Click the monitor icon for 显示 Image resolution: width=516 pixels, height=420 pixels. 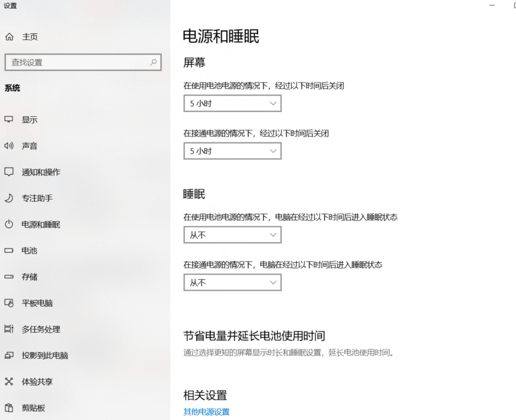[x=9, y=120]
